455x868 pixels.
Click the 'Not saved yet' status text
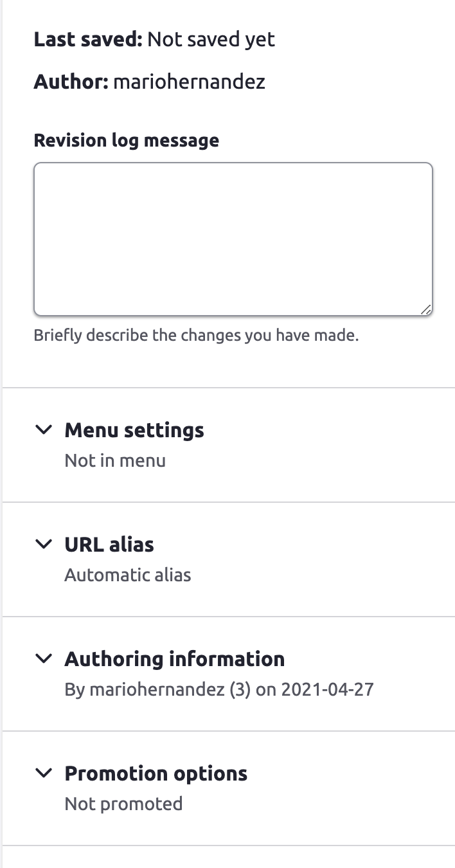pyautogui.click(x=211, y=40)
